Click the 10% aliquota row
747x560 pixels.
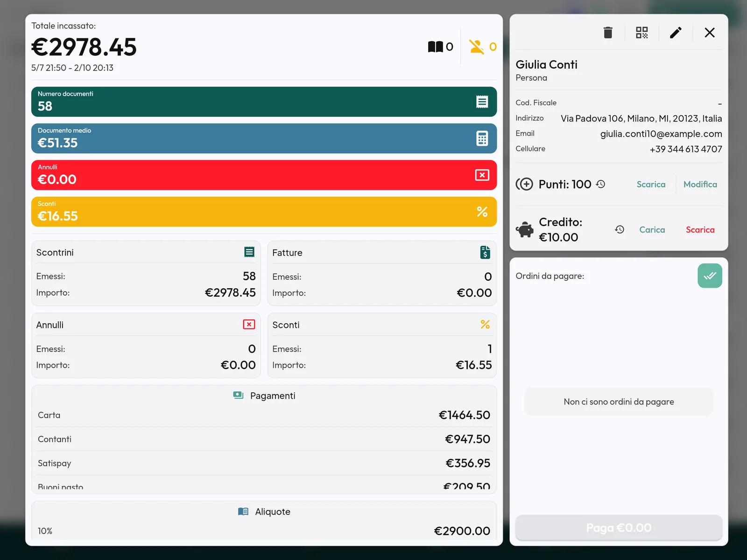click(264, 531)
